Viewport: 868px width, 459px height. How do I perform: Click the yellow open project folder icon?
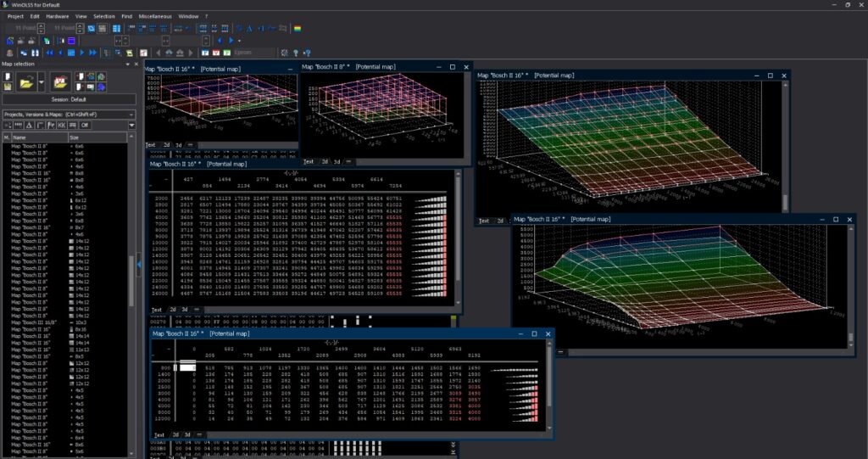[x=26, y=81]
